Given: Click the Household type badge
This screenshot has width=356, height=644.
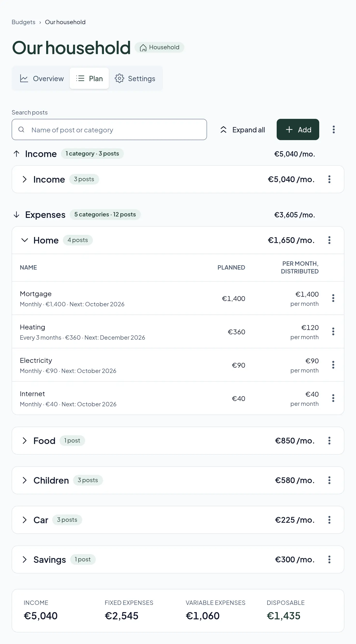Looking at the screenshot, I should pyautogui.click(x=159, y=48).
